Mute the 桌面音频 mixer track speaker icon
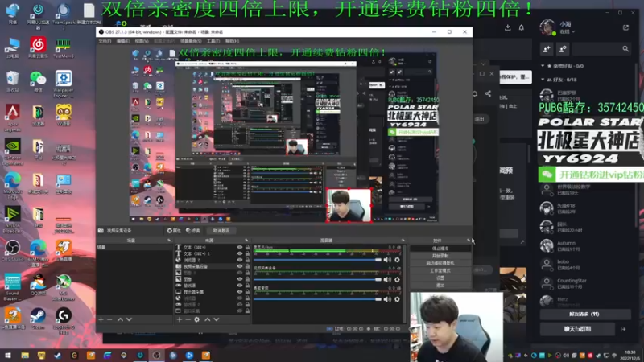The width and height of the screenshot is (644, 362). point(387,299)
